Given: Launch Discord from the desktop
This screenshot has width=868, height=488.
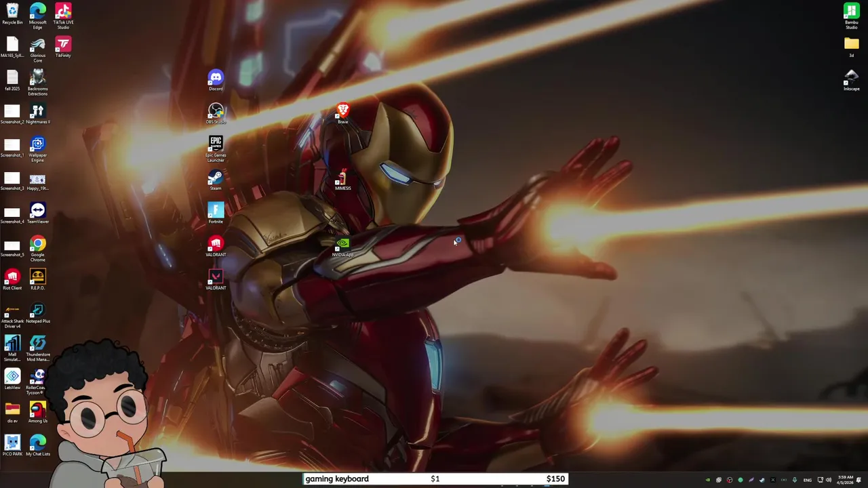Looking at the screenshot, I should coord(216,80).
